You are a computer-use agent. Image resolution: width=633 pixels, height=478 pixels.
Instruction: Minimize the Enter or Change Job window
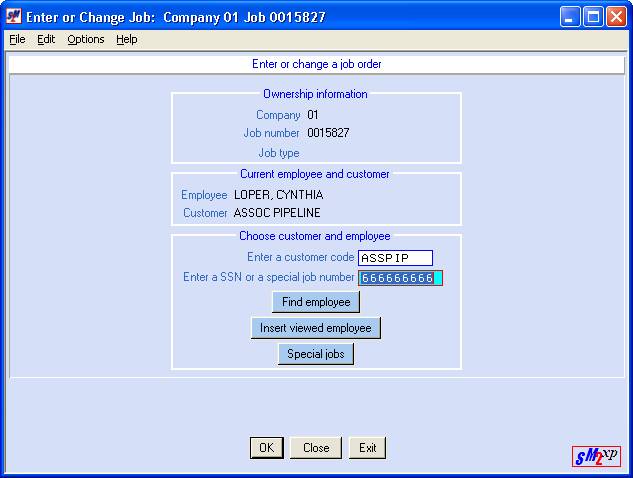(x=570, y=17)
